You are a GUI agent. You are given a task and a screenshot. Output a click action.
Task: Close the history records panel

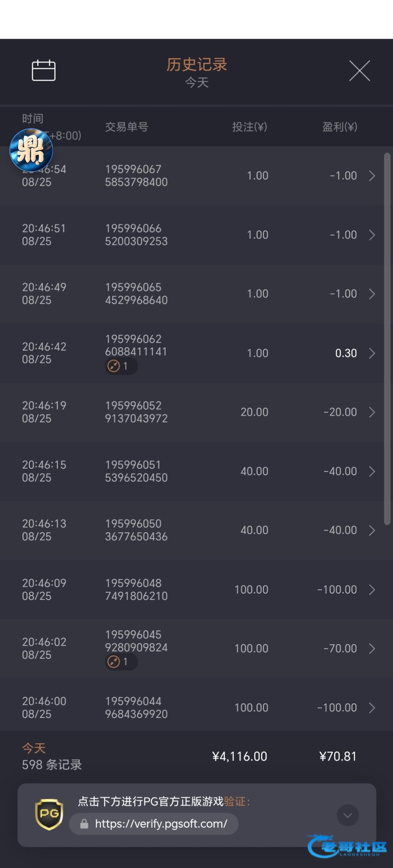pos(359,71)
